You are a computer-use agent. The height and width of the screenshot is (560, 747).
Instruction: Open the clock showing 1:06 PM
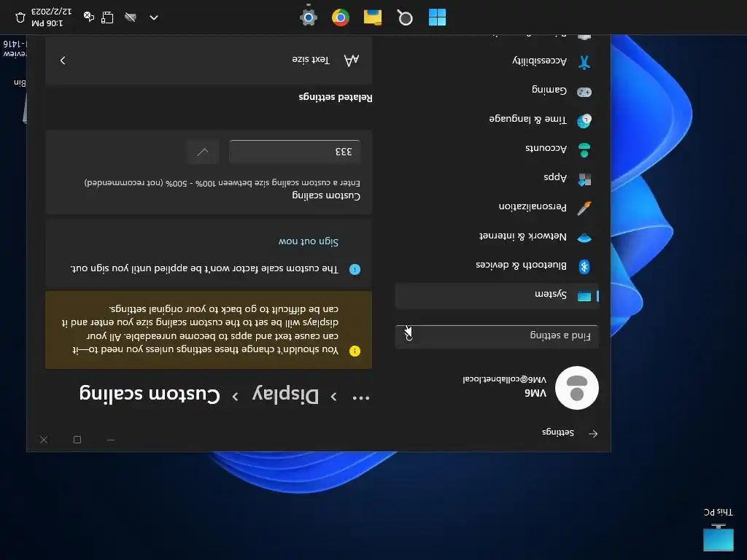[51, 17]
